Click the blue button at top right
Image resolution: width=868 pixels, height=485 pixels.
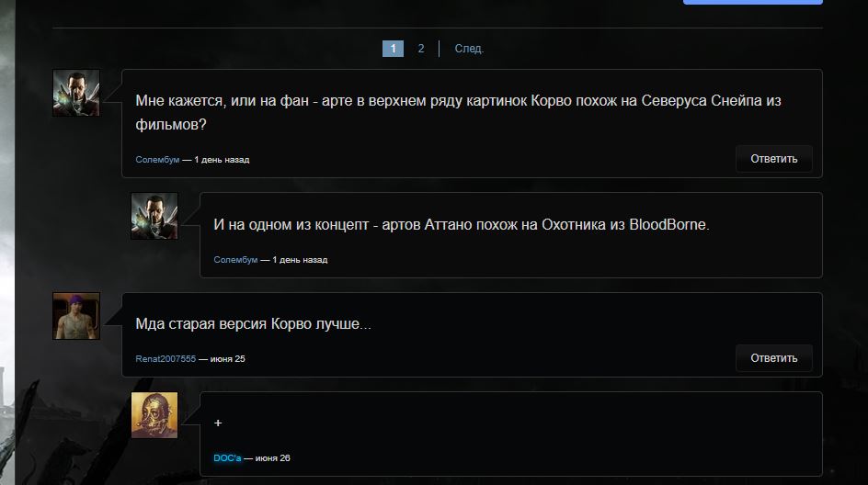click(753, 2)
